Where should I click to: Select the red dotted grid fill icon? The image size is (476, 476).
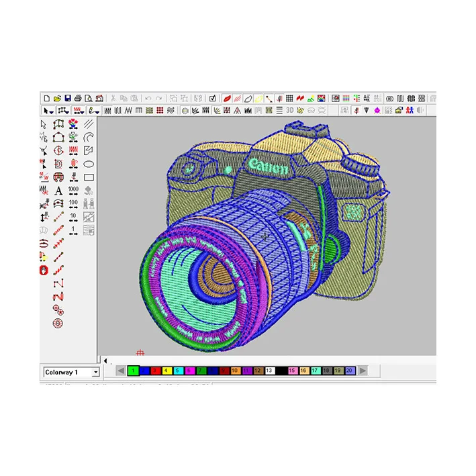160,111
